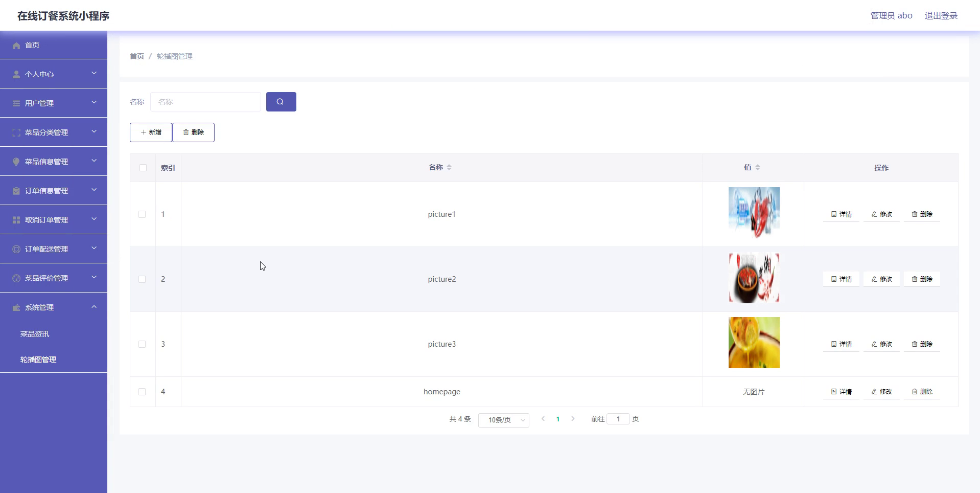980x493 pixels.
Task: Click the clipboard icon beside 订单信息管理
Action: (16, 191)
